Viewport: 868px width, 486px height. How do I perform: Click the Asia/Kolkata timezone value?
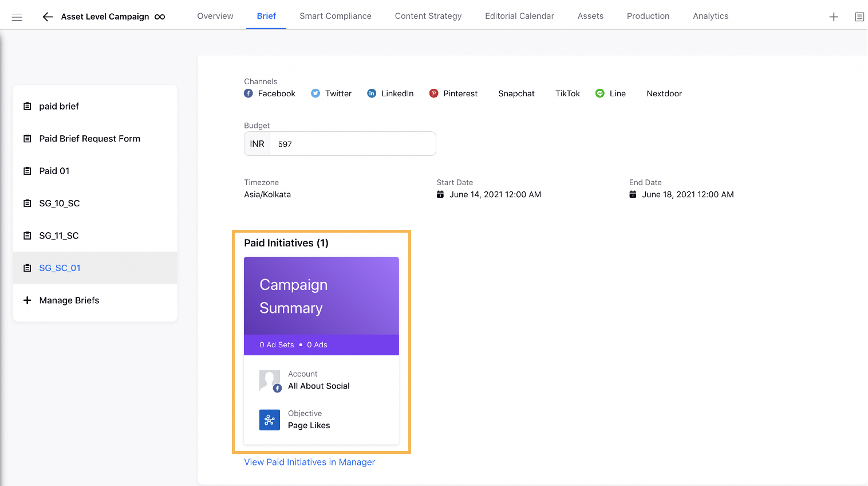(x=267, y=194)
